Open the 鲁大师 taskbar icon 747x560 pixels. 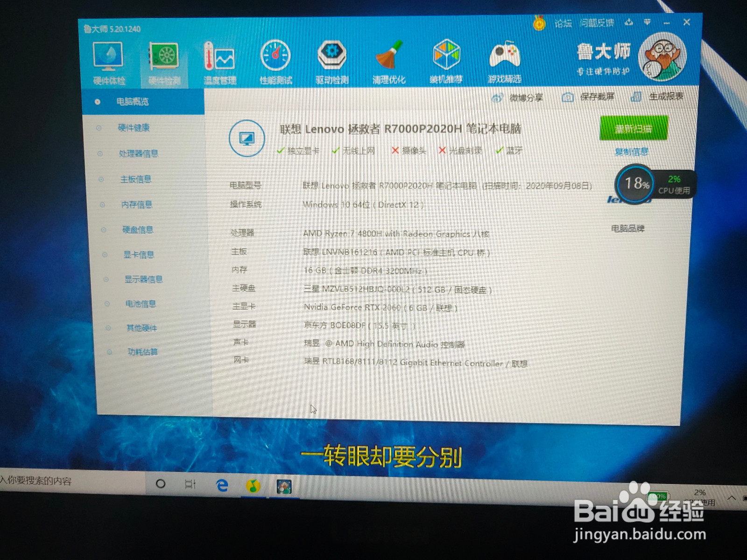coord(284,487)
